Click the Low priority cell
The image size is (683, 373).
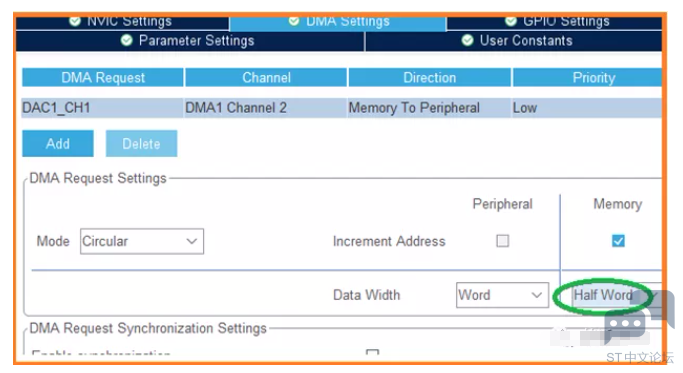(x=587, y=108)
